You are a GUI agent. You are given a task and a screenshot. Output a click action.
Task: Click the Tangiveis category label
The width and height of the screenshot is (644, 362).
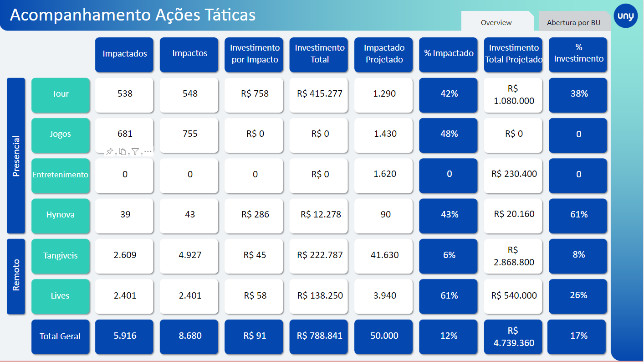pyautogui.click(x=61, y=256)
